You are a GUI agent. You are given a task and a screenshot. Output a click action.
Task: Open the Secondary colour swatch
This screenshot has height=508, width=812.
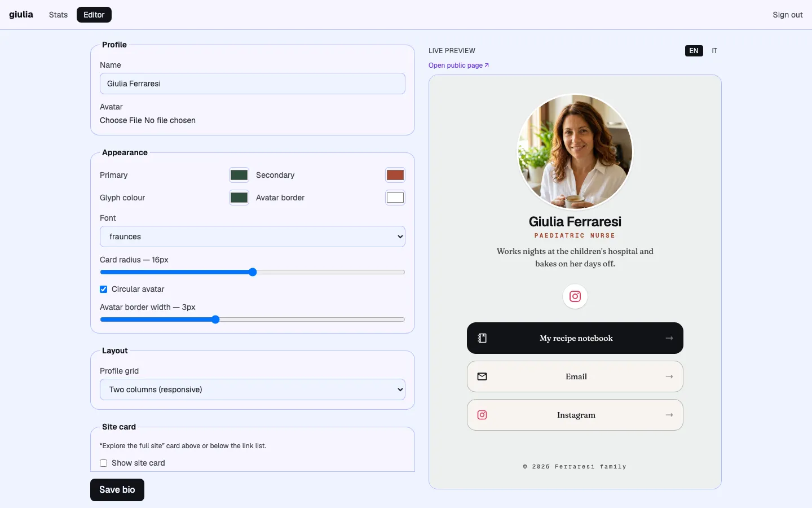point(395,175)
